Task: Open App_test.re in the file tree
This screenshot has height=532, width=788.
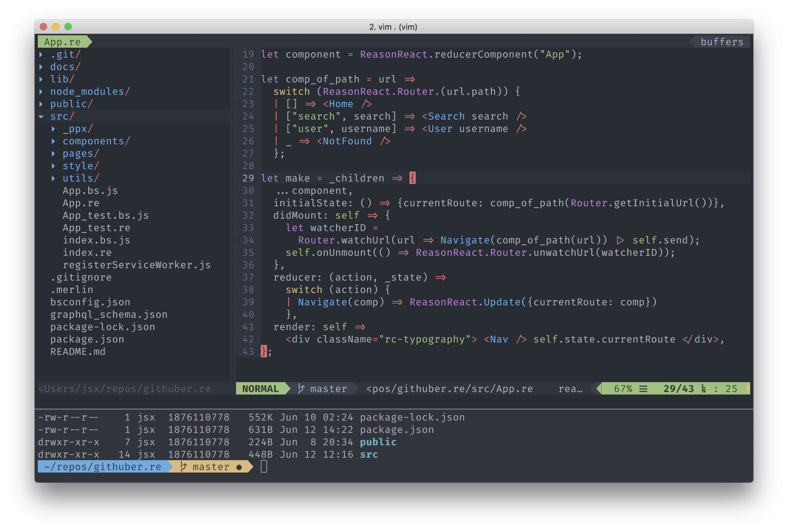Action: 96,228
